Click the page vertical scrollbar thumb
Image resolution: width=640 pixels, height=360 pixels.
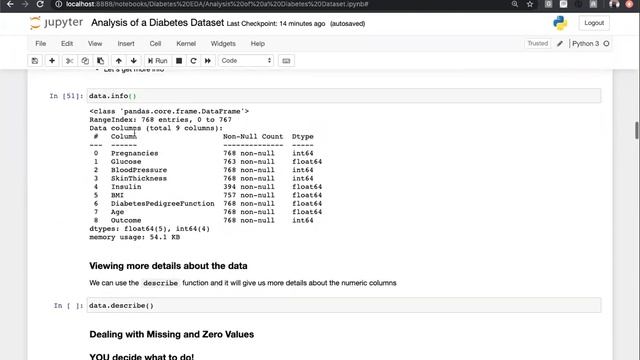tap(636, 130)
